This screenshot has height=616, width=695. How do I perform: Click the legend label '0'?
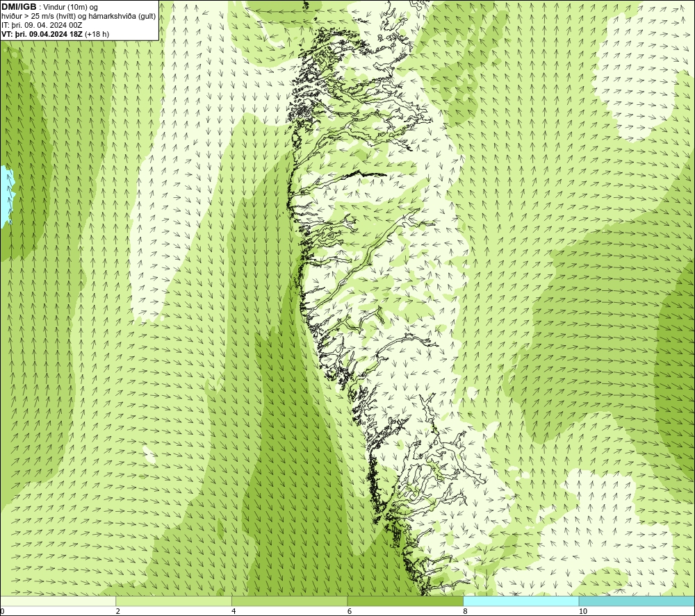coord(2,611)
